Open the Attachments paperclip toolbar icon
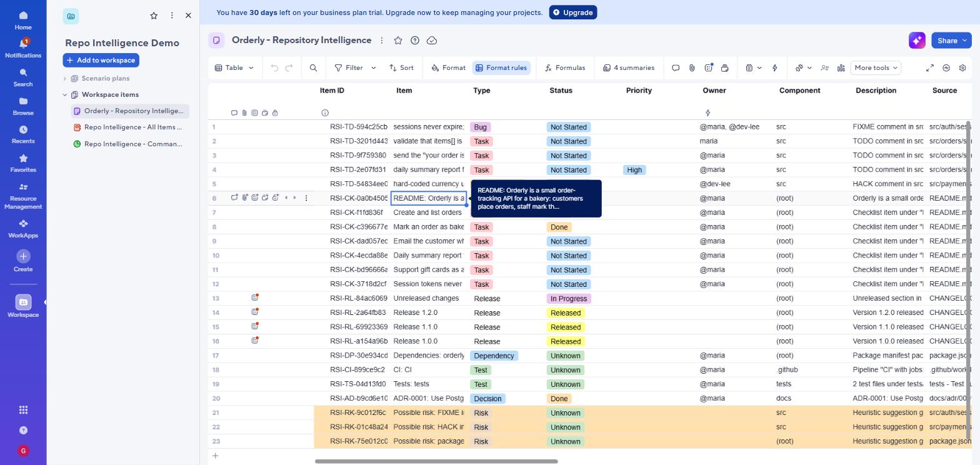 point(692,67)
